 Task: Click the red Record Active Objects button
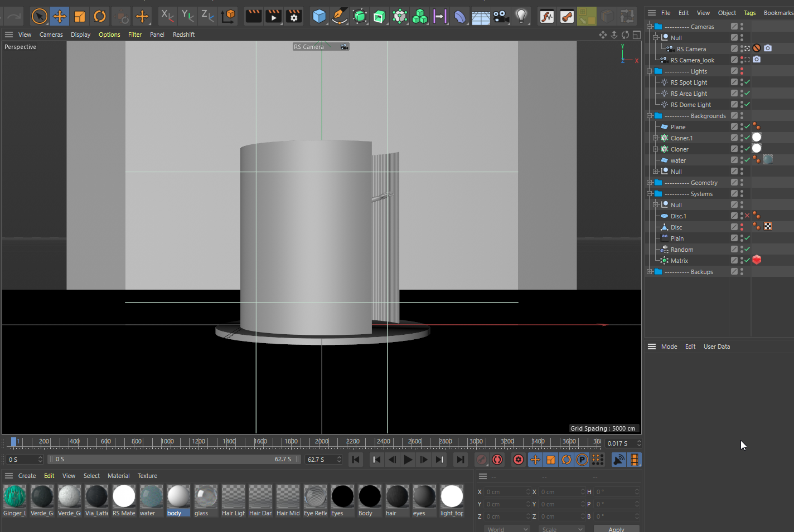481,460
